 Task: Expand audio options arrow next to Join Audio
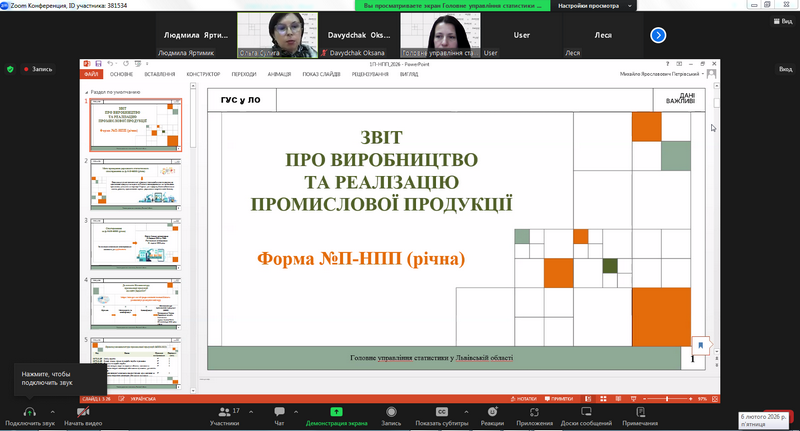point(52,411)
